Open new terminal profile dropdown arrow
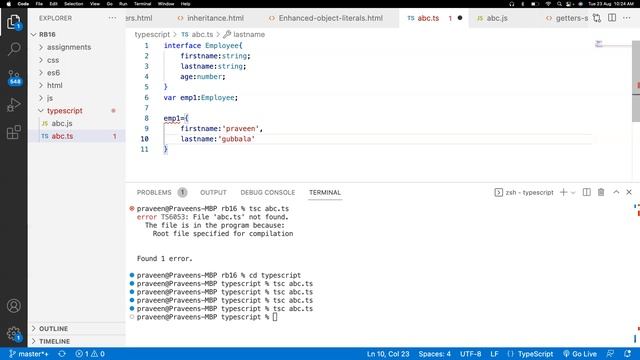The image size is (640, 360). click(x=573, y=193)
